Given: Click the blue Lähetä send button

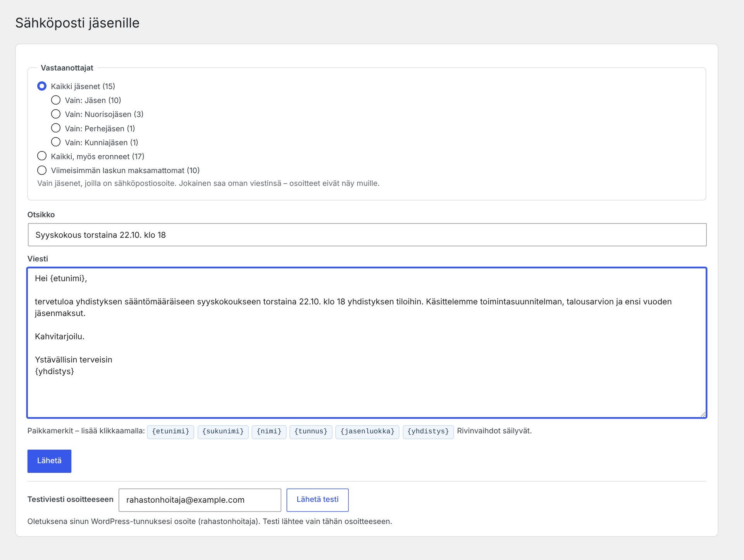Looking at the screenshot, I should [49, 461].
